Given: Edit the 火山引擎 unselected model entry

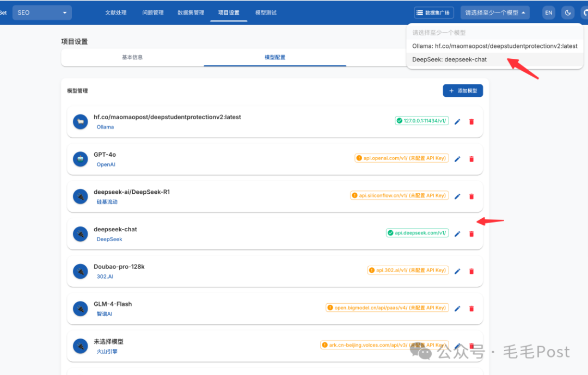Looking at the screenshot, I should tap(457, 346).
